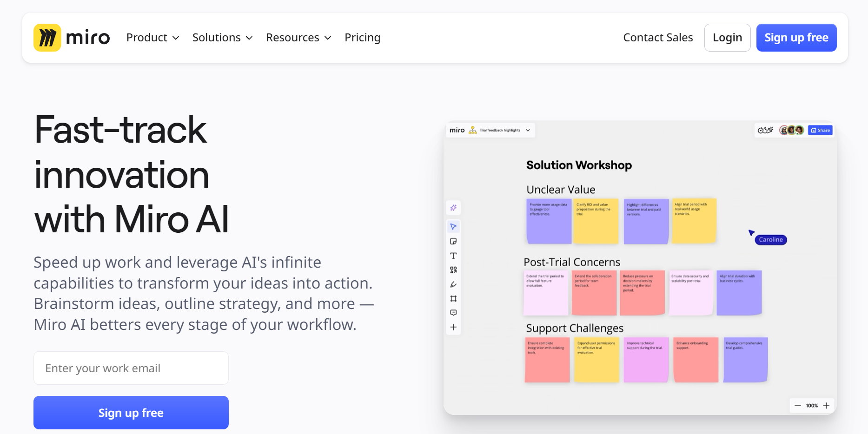This screenshot has width=868, height=434.
Task: Select the cursor select tool
Action: (x=453, y=226)
